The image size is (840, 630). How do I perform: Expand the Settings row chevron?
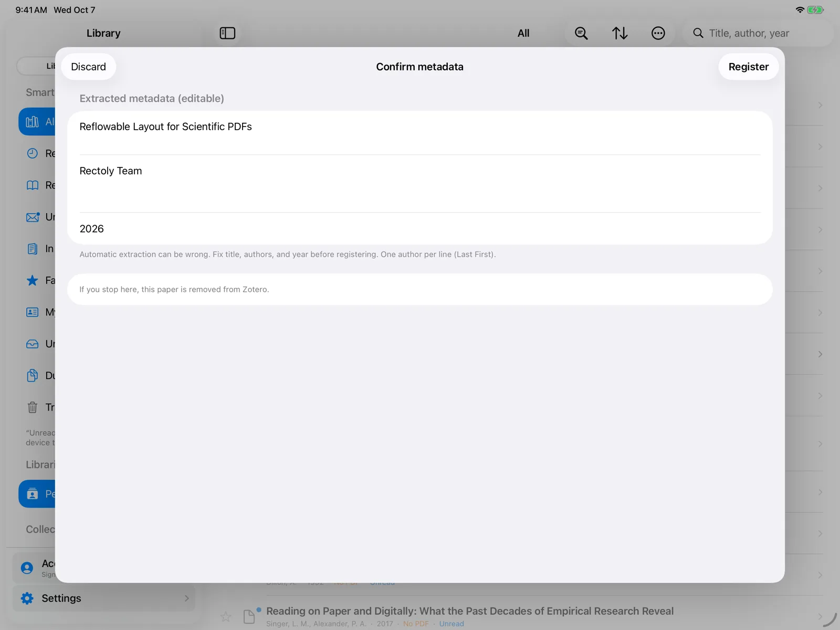tap(186, 598)
